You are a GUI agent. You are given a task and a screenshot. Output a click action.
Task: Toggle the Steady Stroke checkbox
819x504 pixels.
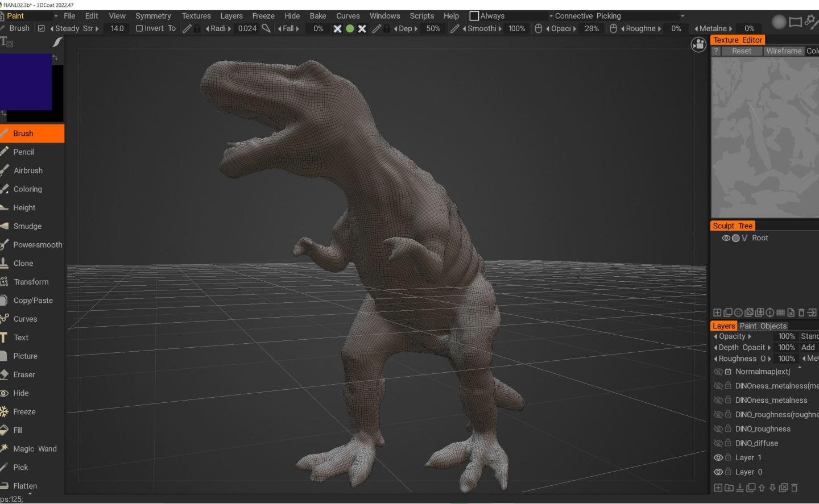click(42, 28)
